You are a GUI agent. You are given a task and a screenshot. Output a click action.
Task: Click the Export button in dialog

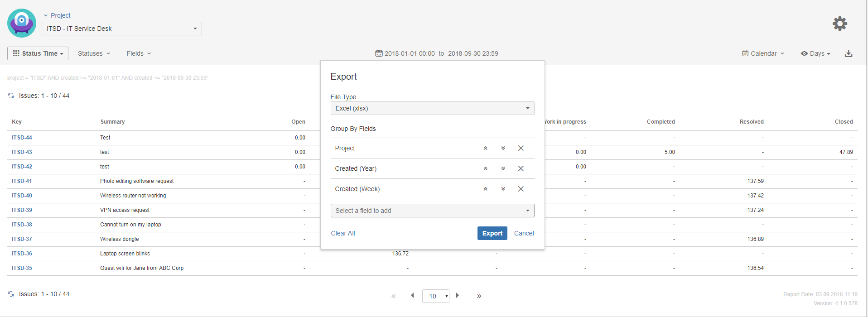(492, 233)
